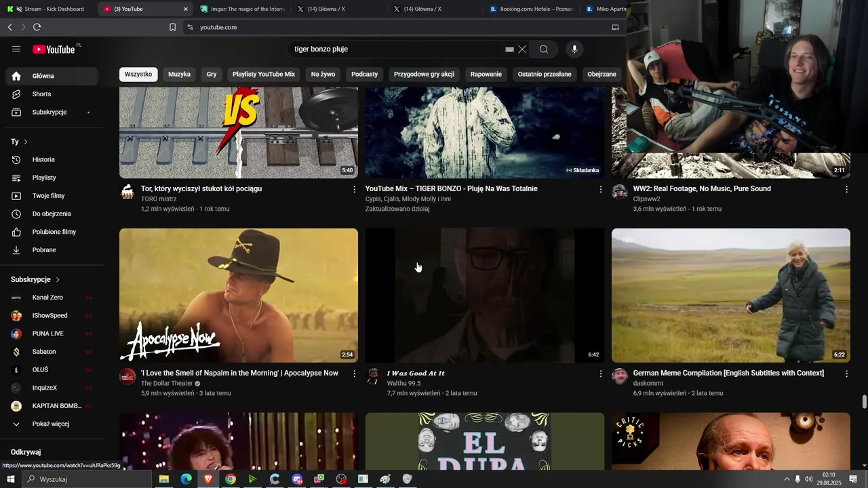
Task: Select the Na żywo filter chip
Action: click(323, 74)
